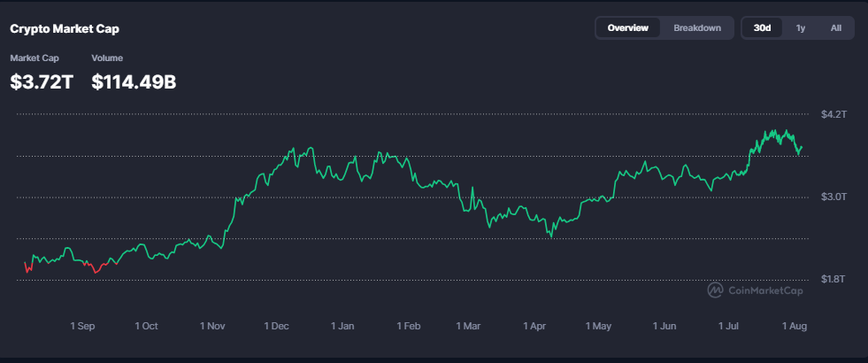
Task: Click the $3.72T market cap value
Action: 42,82
